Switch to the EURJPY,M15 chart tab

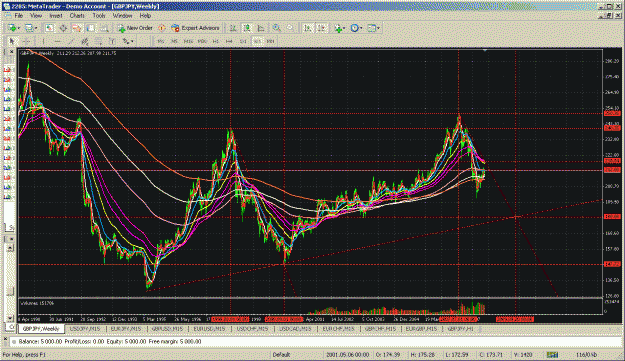tap(126, 329)
